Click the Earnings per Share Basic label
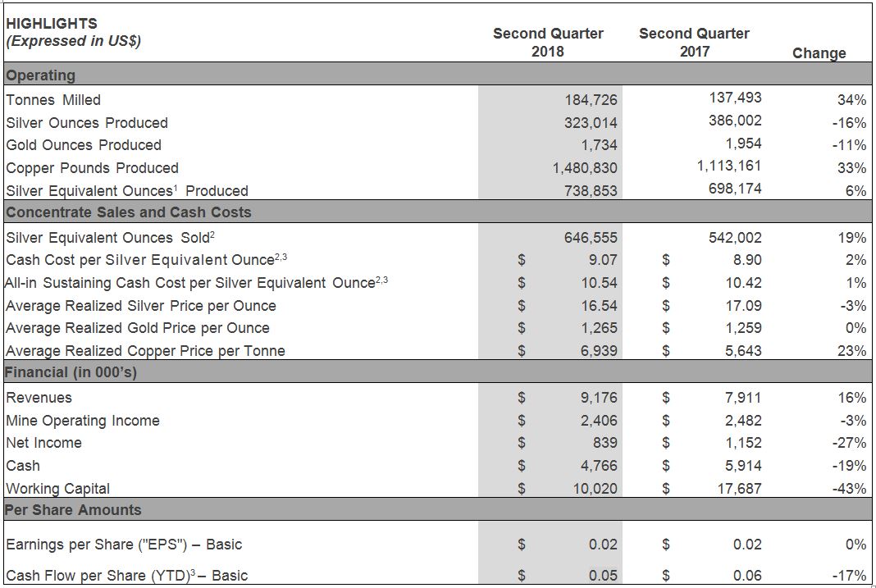Viewport: 876px width, 588px height. (124, 545)
